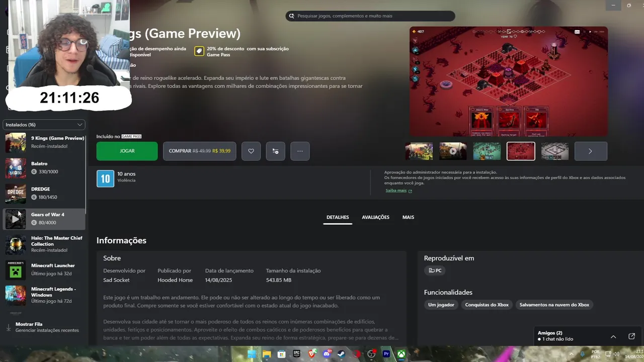Open Microsoft Store from taskbar
644x362 pixels.
coord(282,354)
